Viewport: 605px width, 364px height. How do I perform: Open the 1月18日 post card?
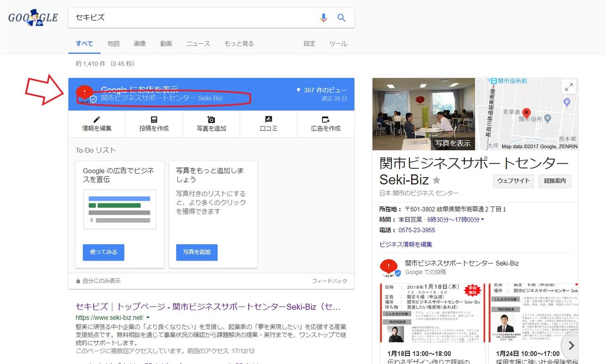pos(432,323)
